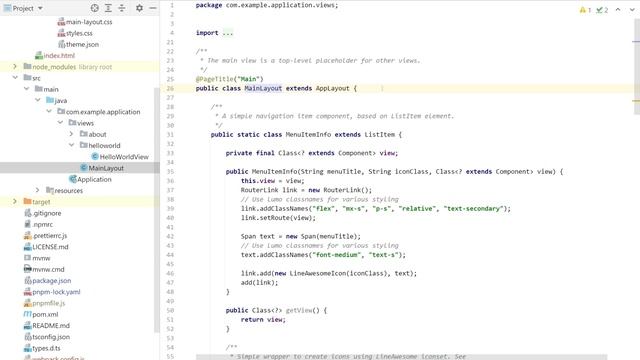Image resolution: width=640 pixels, height=360 pixels.
Task: Open LICENSE.md file
Action: pyautogui.click(x=50, y=247)
